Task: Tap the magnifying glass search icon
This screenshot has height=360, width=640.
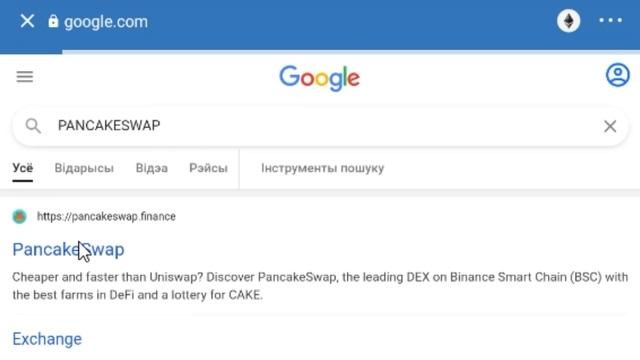Action: [x=33, y=126]
